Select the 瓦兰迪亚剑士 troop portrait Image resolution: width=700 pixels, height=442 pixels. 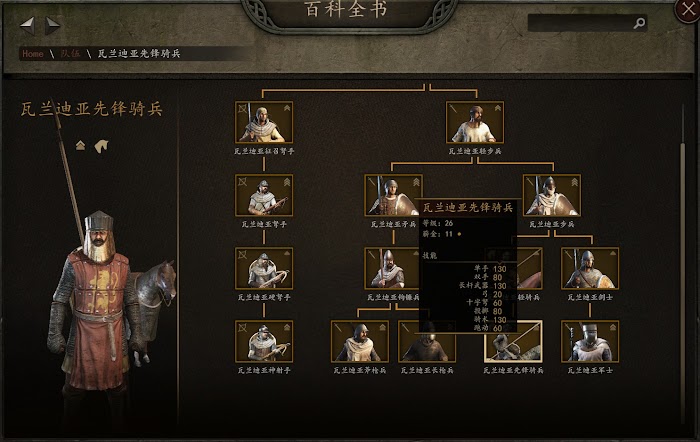click(x=590, y=268)
